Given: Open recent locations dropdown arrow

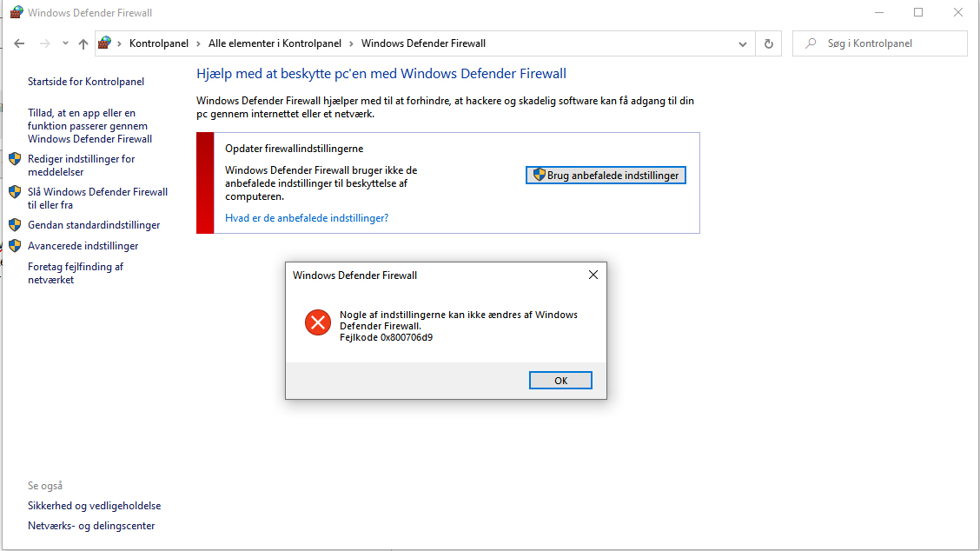Looking at the screenshot, I should [x=65, y=43].
